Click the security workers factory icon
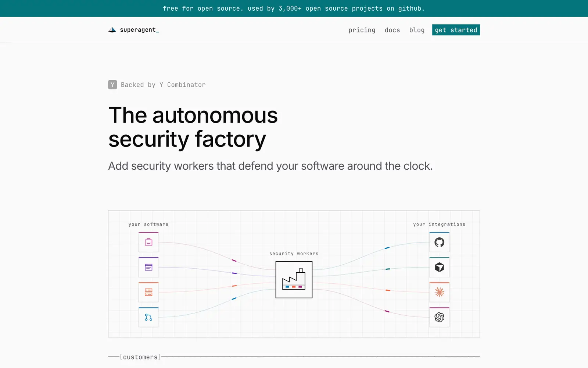588x368 pixels. tap(294, 280)
